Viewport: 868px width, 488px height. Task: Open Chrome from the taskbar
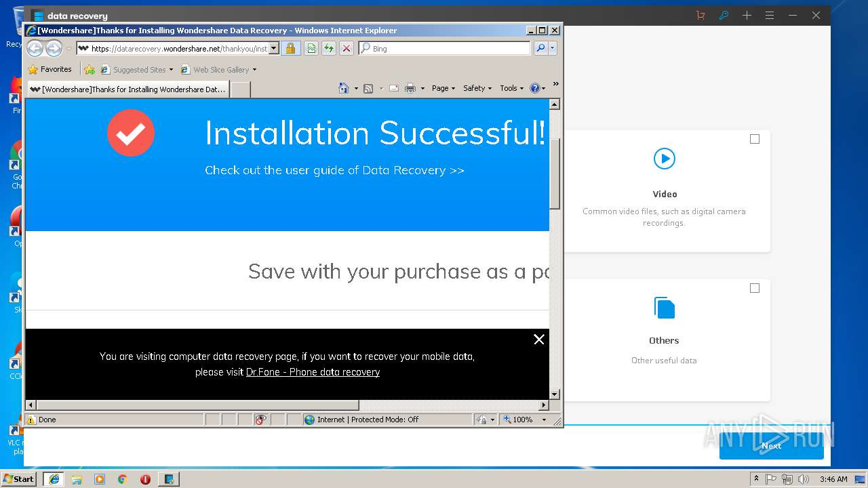[123, 479]
